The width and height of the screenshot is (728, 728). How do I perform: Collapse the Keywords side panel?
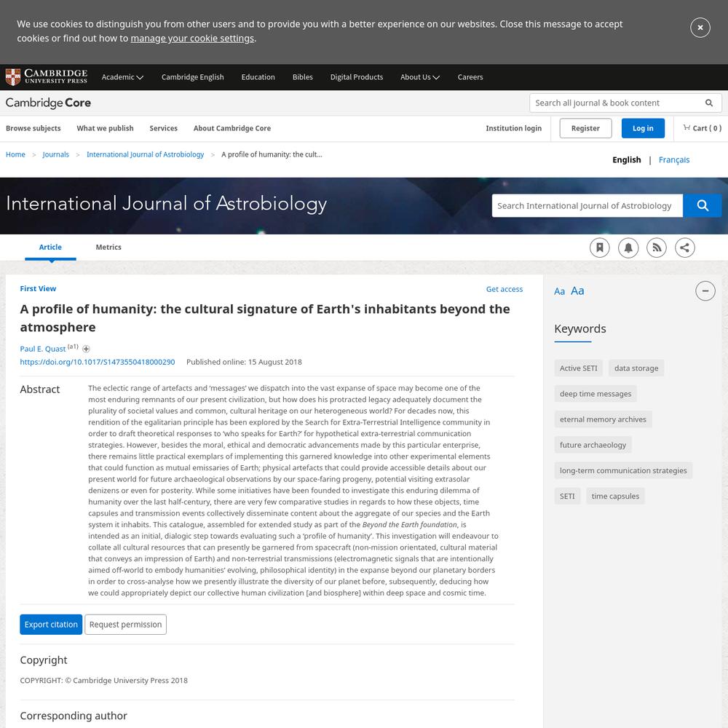tap(705, 290)
